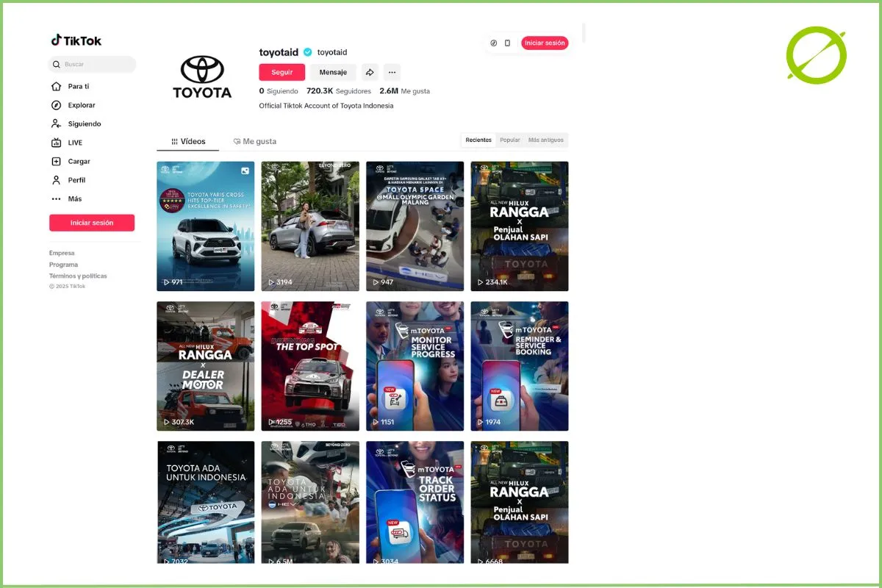Sort videos by Más antiguos
The width and height of the screenshot is (882, 588).
coord(545,140)
